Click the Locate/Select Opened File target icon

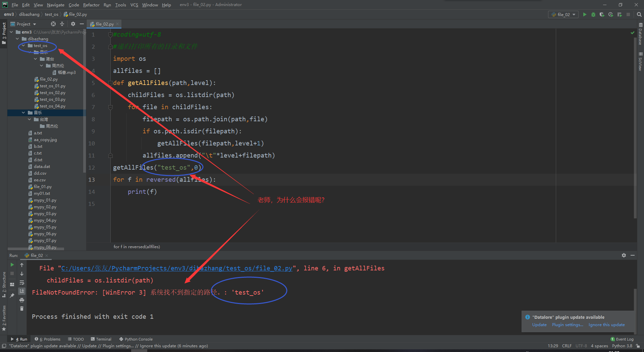click(x=53, y=24)
